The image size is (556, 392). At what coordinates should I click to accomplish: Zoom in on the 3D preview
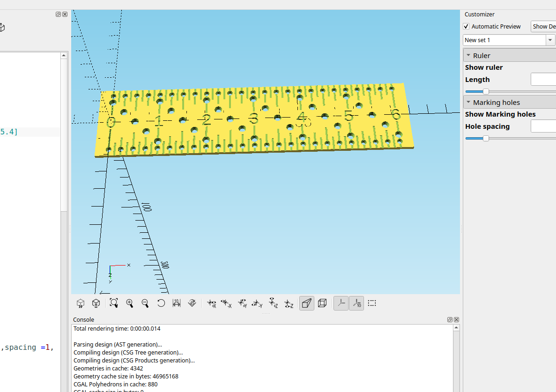coord(130,303)
